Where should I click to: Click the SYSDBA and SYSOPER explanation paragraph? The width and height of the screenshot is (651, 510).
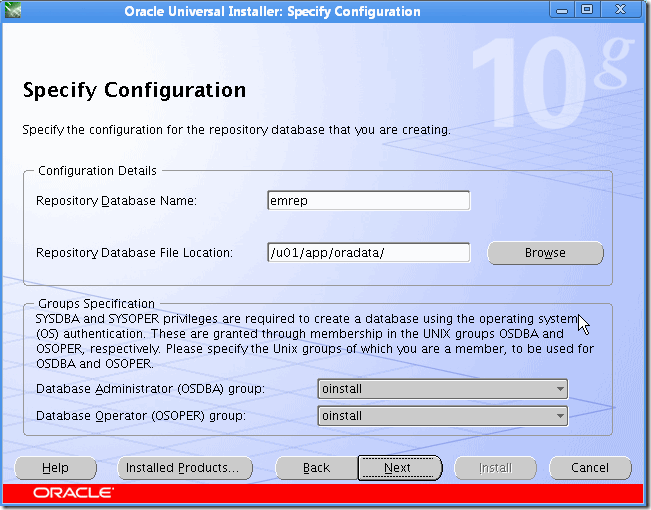315,341
